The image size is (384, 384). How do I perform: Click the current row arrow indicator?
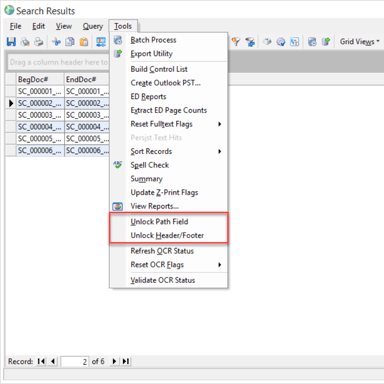pyautogui.click(x=11, y=103)
